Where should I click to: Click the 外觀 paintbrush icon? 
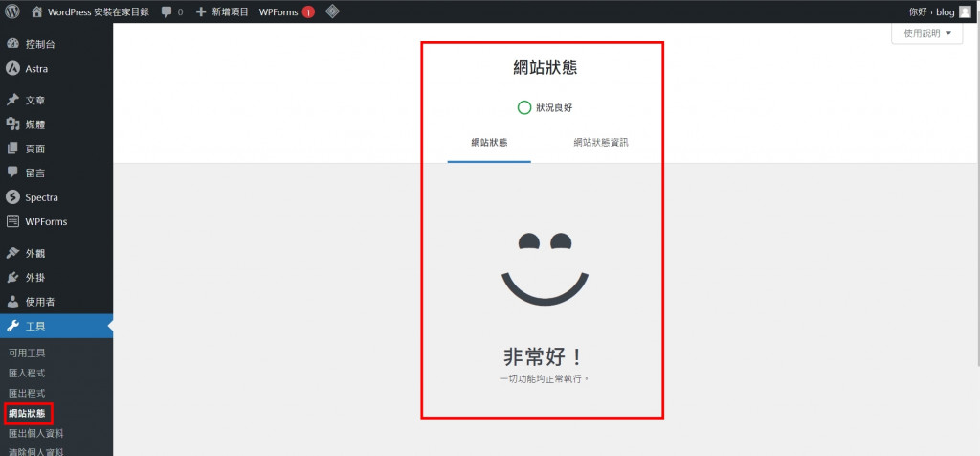coord(12,253)
